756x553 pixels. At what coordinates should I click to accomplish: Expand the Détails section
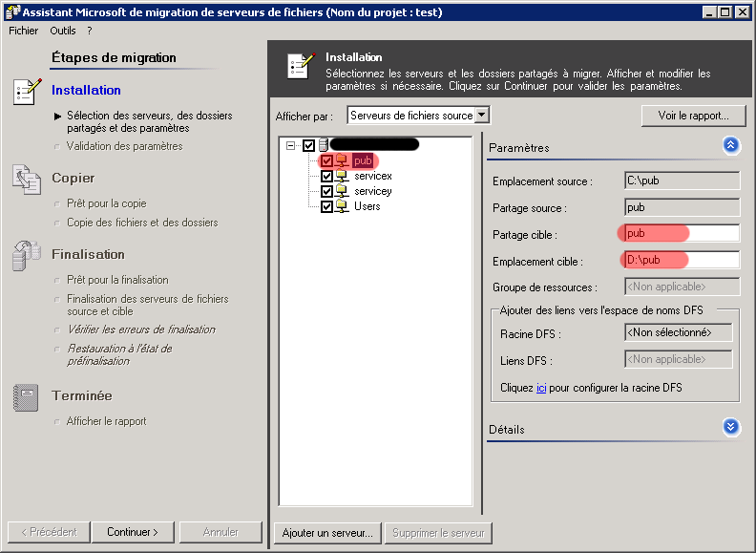pyautogui.click(x=731, y=427)
